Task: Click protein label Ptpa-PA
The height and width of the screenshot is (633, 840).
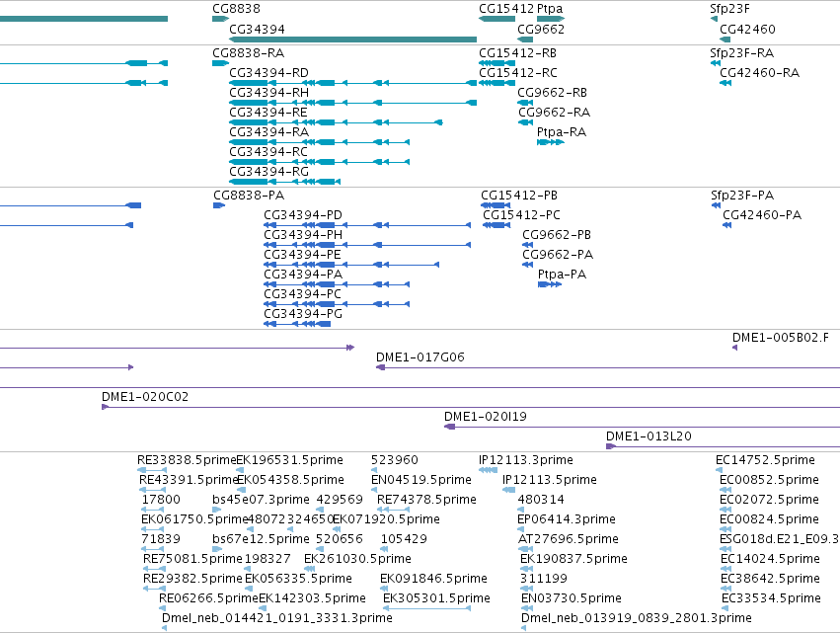Action: pos(562,275)
